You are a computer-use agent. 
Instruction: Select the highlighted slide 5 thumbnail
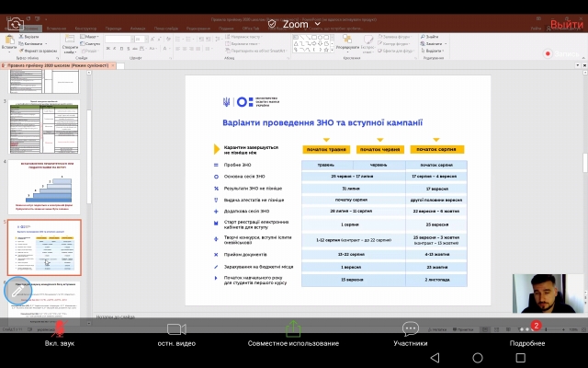[x=44, y=247]
